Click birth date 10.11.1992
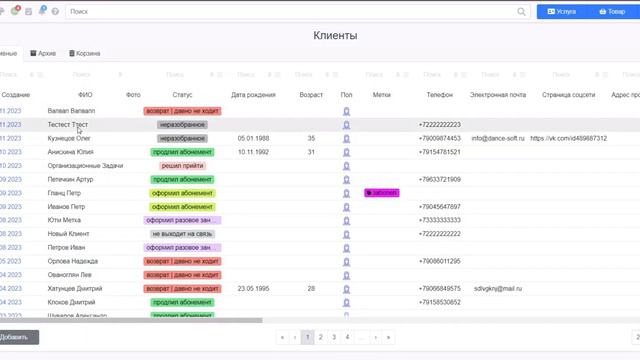The width and height of the screenshot is (640, 360). 253,152
